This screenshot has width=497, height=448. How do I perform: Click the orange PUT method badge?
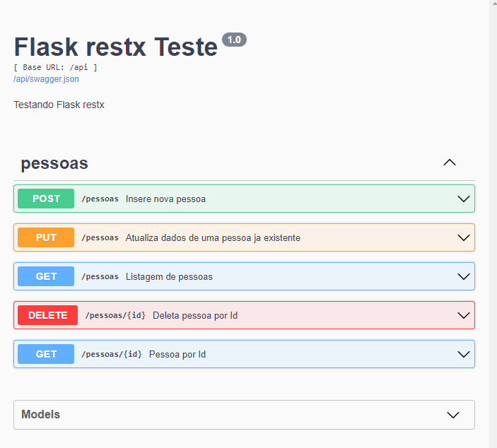46,237
